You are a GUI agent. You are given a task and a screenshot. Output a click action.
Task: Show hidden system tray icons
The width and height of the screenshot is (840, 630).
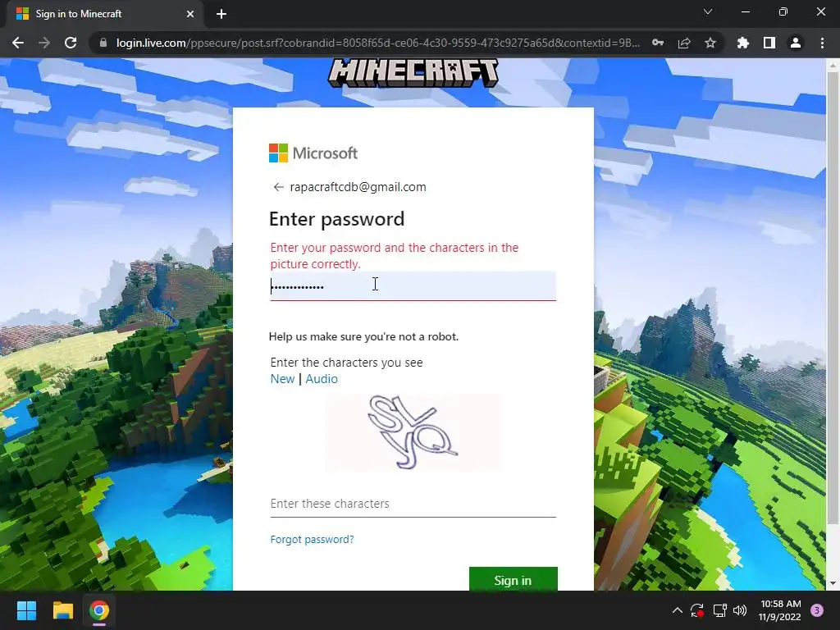677,610
